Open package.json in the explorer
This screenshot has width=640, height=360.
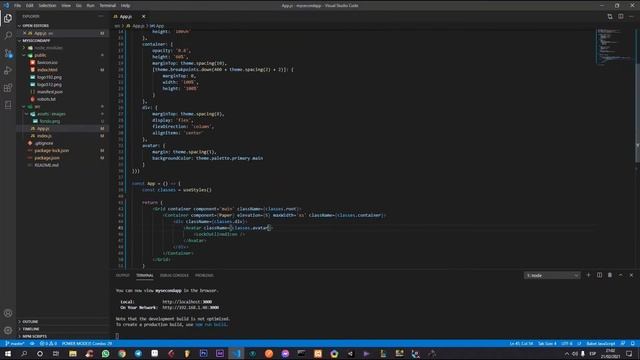click(47, 158)
